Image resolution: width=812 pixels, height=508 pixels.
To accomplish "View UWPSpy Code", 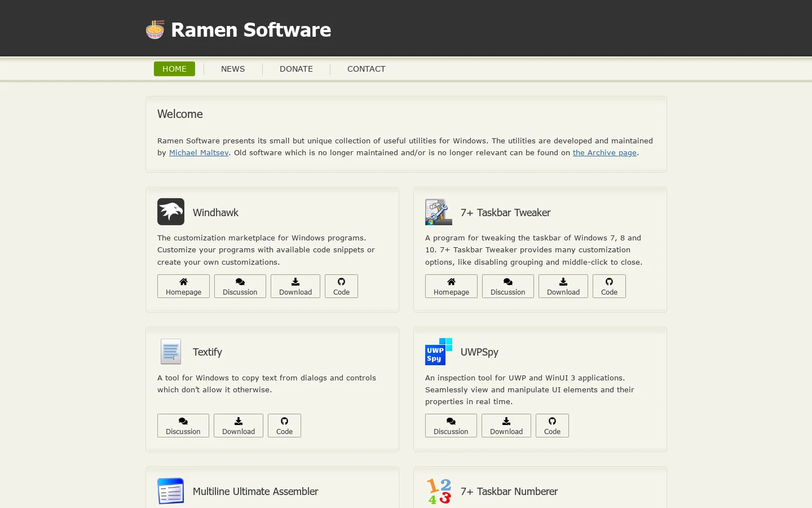I will click(552, 426).
